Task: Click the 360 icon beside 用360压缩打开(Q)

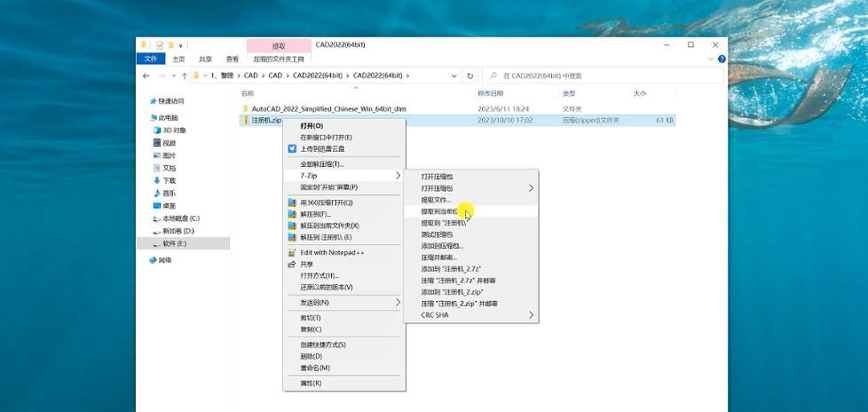Action: point(292,202)
